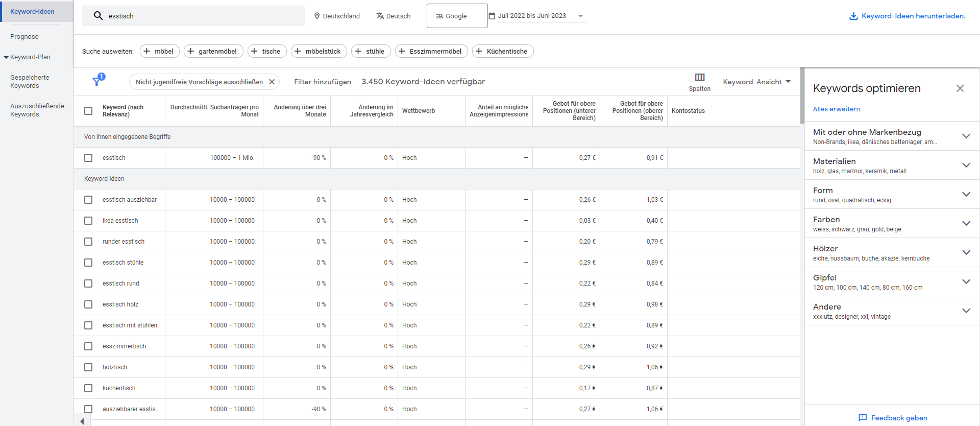Click Kontostatus column header

(688, 111)
